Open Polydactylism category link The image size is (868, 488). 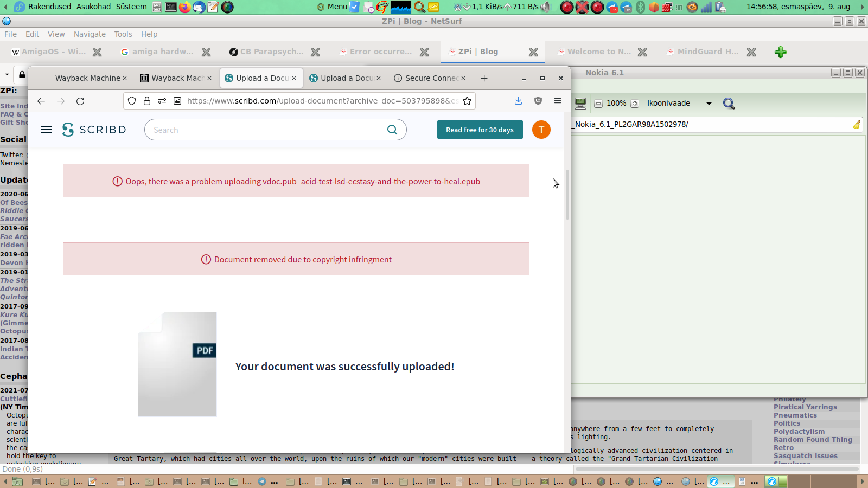tap(799, 432)
